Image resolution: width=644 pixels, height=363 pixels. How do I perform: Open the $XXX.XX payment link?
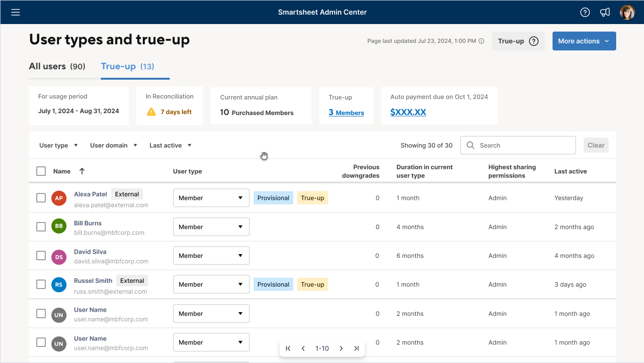(x=408, y=112)
